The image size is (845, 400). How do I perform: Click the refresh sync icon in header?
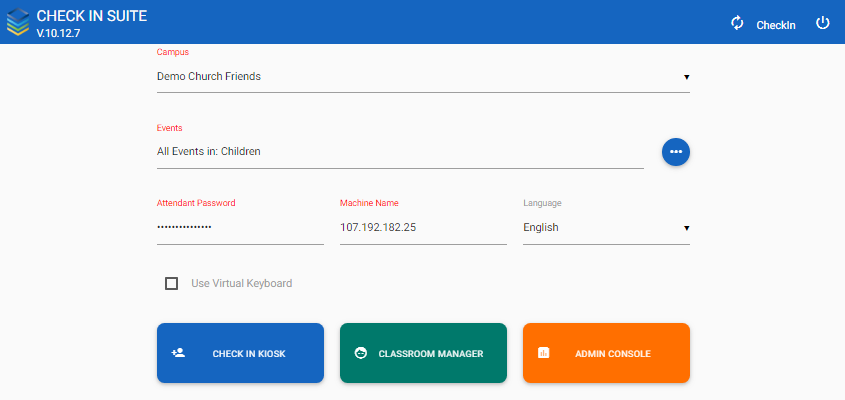coord(737,23)
